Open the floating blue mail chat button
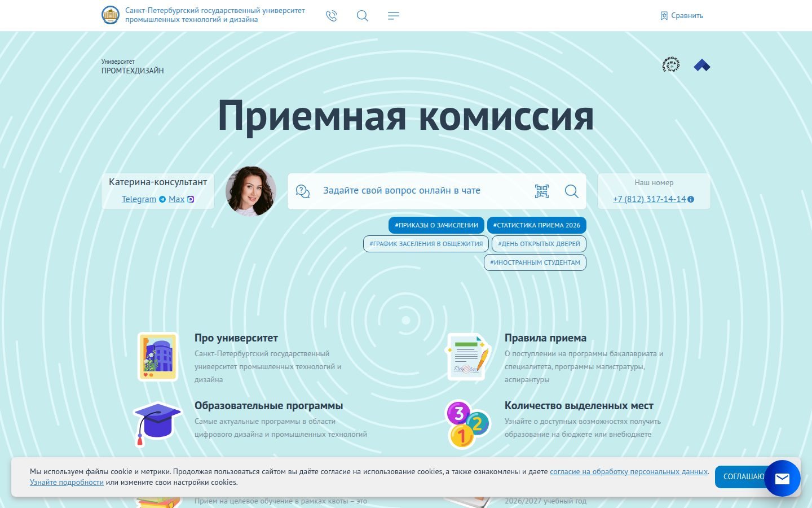The height and width of the screenshot is (508, 812). 782,479
